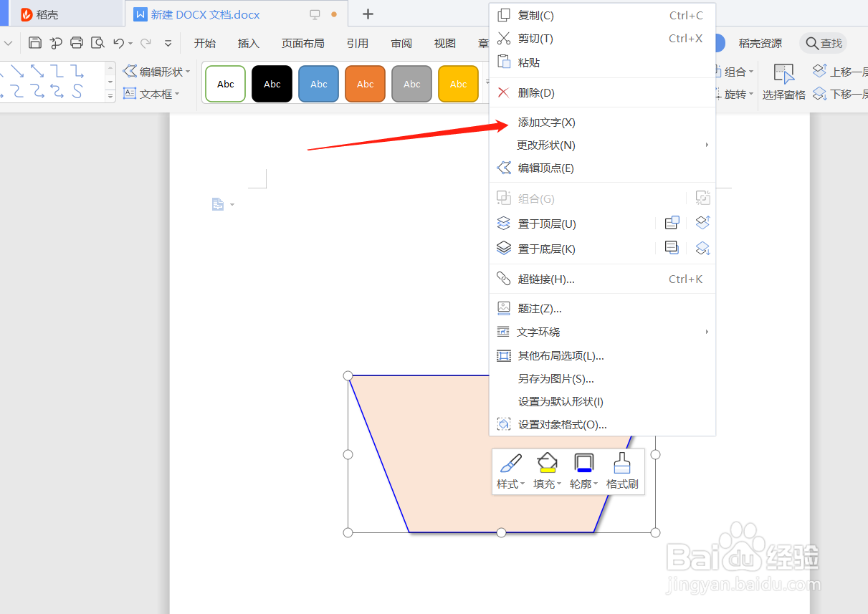The height and width of the screenshot is (614, 868).
Task: Click the 查找 find button
Action: point(823,43)
